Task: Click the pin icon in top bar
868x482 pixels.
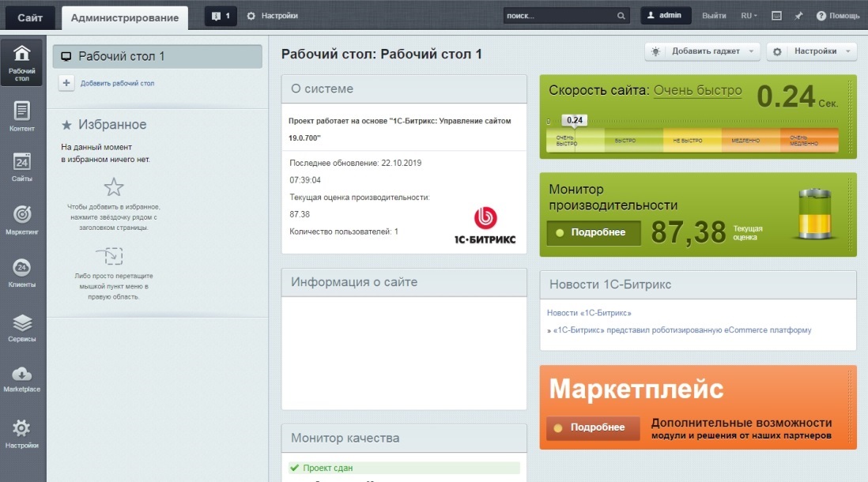Action: click(x=798, y=16)
